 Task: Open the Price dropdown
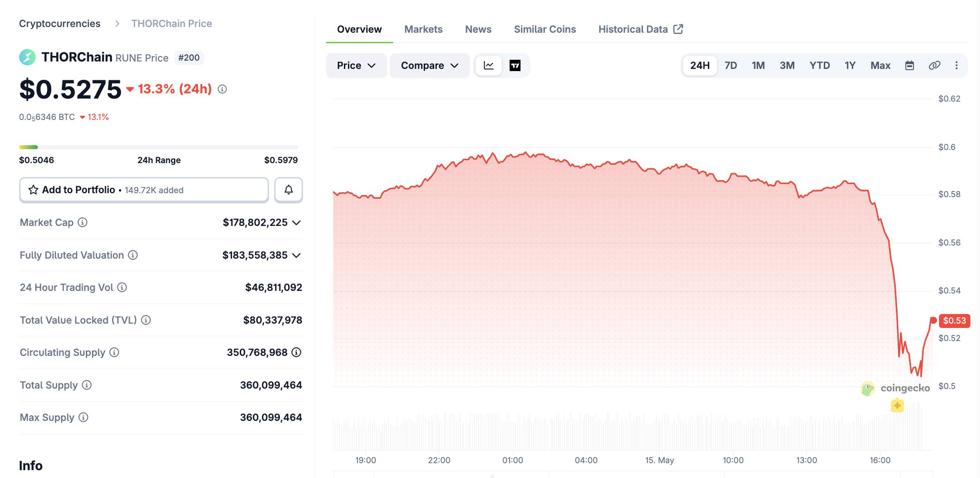(x=356, y=65)
